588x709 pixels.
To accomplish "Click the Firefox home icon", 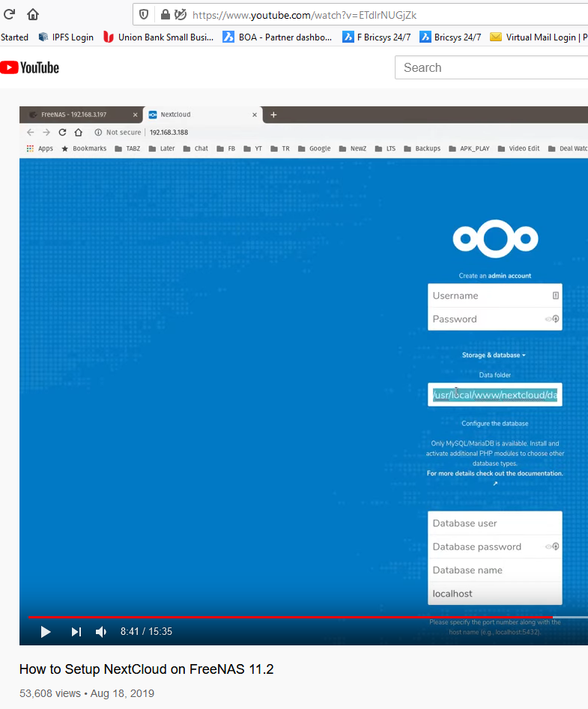I will pos(33,14).
